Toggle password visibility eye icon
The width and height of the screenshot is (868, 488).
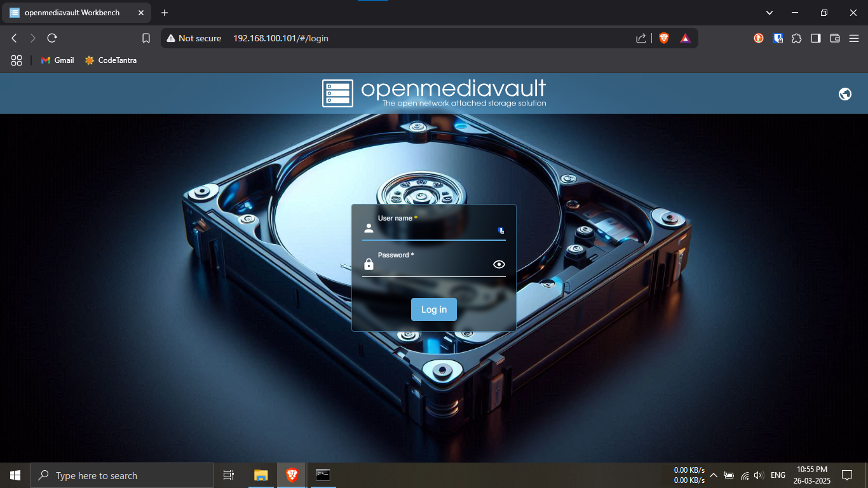click(x=499, y=264)
